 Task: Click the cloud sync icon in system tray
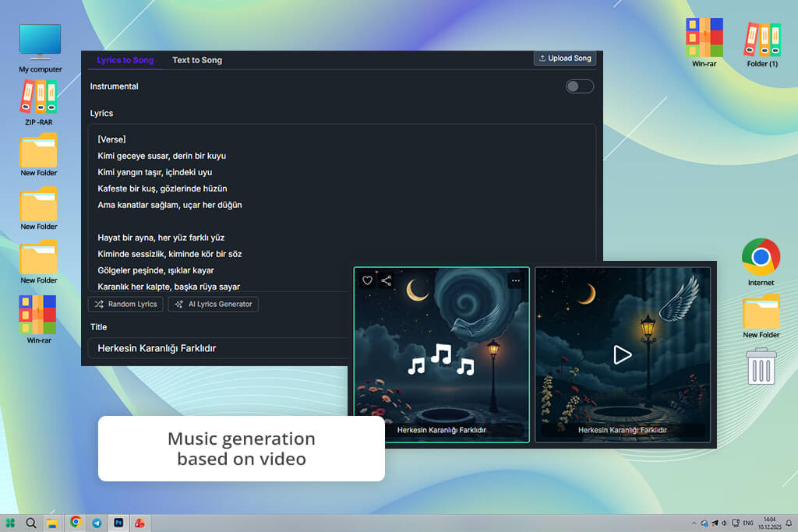pos(704,523)
